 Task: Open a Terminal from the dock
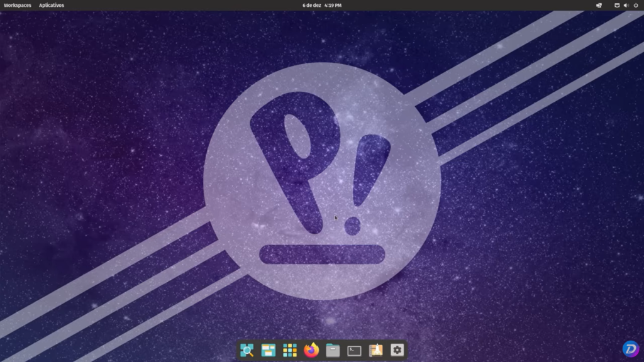pos(353,351)
